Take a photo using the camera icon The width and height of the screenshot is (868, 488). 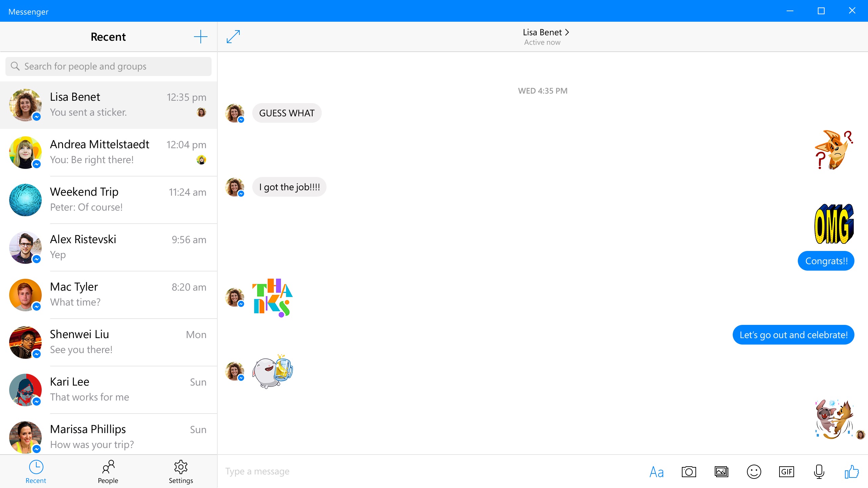[689, 471]
